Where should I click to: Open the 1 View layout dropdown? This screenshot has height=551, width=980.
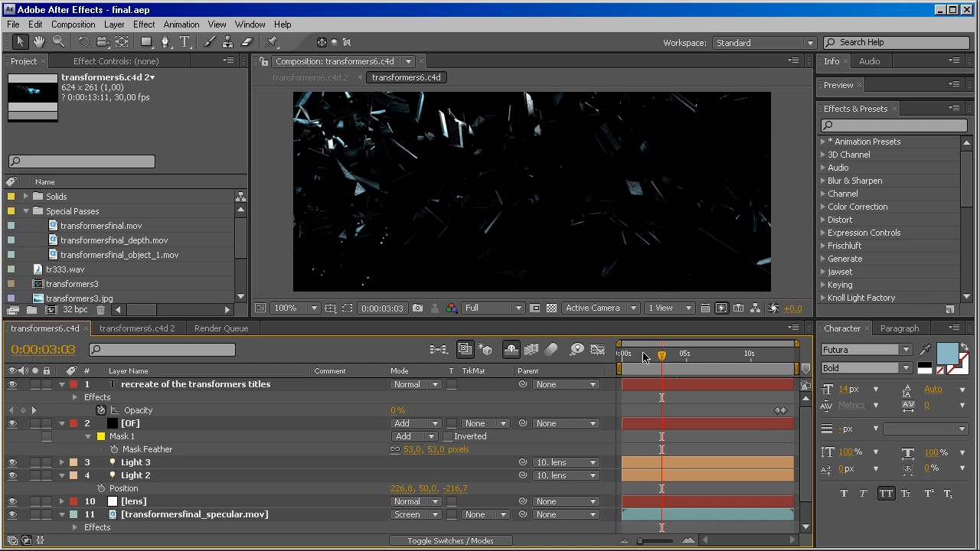pos(670,308)
